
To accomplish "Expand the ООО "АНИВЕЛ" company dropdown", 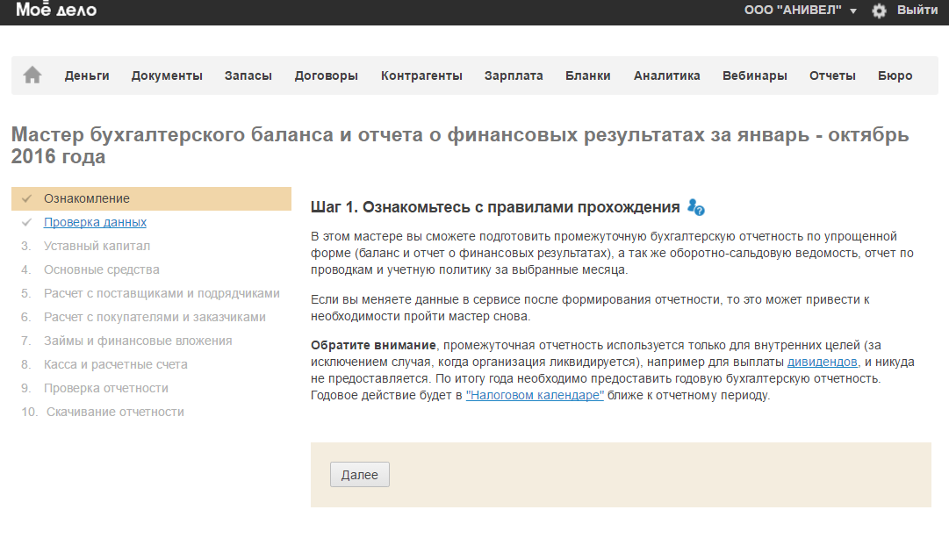I will [x=800, y=11].
